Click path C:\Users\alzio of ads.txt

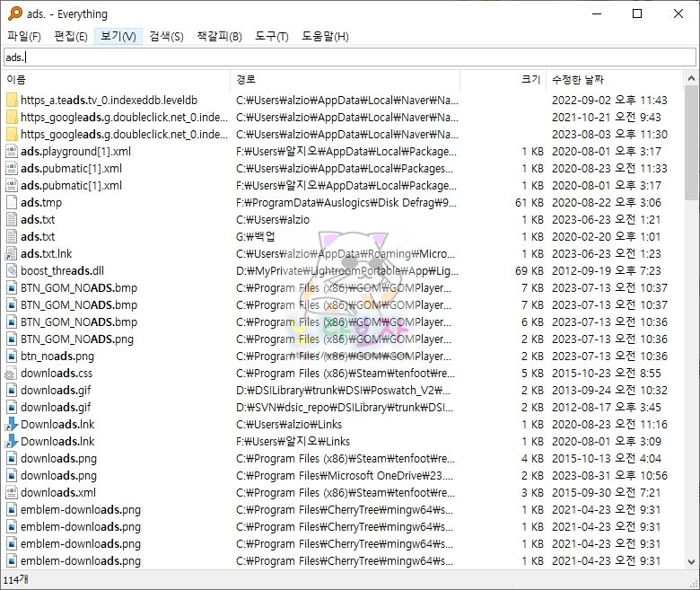273,220
